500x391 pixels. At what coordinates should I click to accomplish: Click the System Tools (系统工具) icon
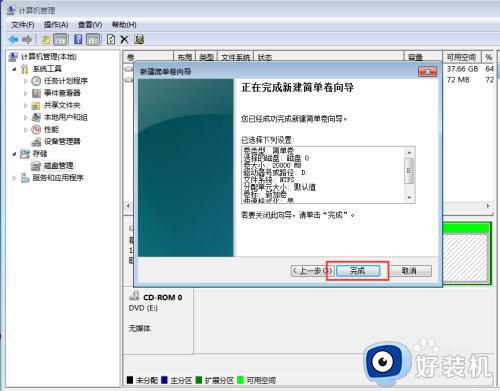click(25, 69)
